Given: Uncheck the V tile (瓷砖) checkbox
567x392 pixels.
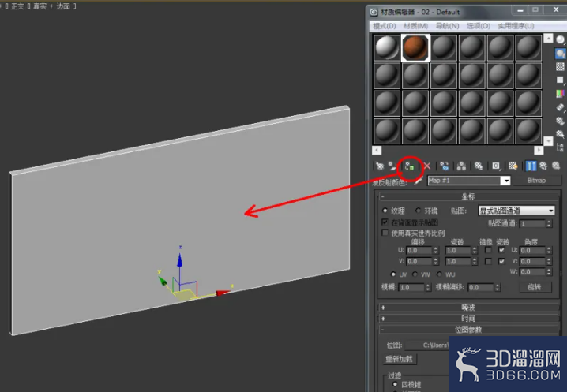Looking at the screenshot, I should 501,261.
